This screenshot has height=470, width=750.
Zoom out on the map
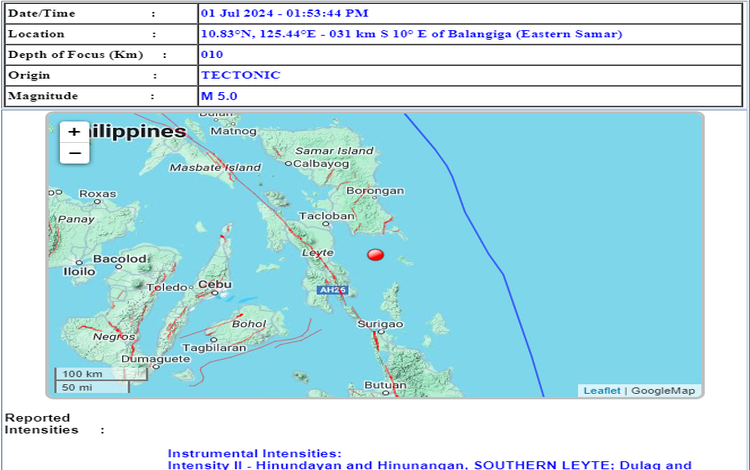pyautogui.click(x=74, y=153)
